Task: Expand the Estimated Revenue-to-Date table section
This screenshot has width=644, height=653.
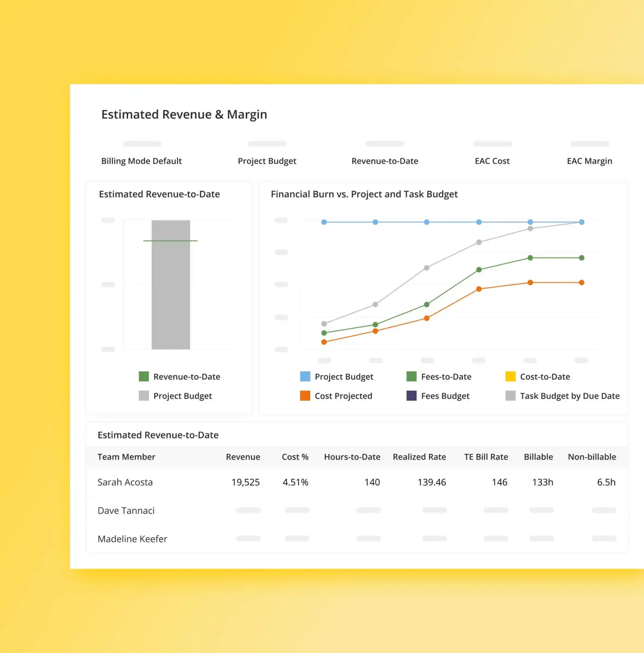Action: [158, 435]
